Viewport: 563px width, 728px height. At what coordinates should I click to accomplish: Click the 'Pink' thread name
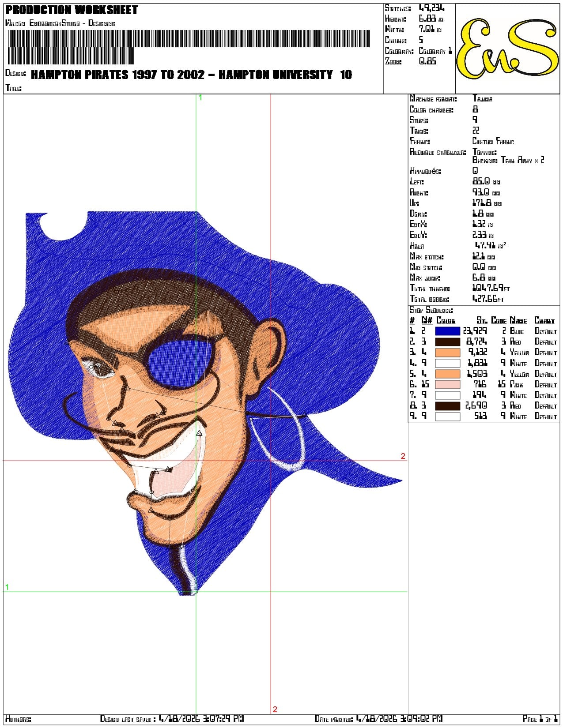tap(516, 384)
